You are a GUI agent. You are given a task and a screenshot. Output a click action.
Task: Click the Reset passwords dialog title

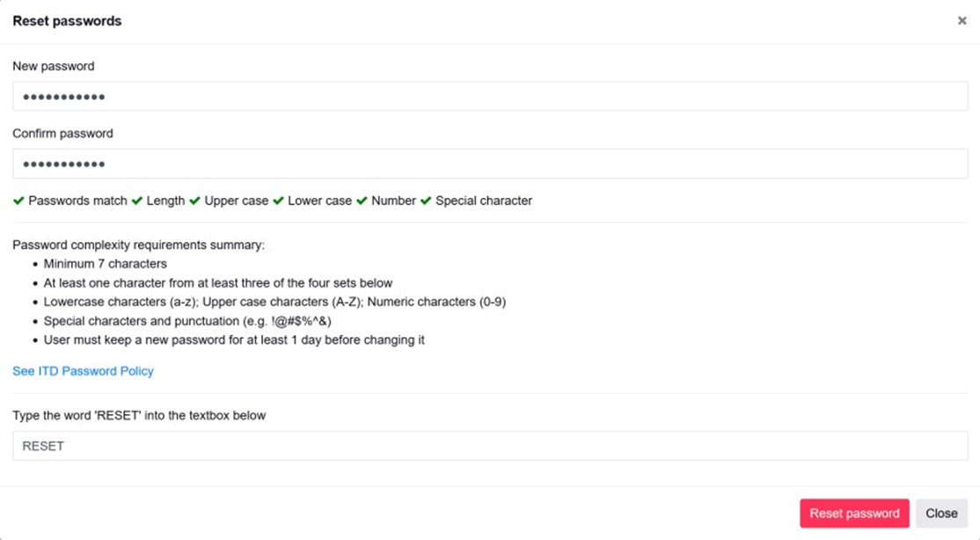coord(67,21)
